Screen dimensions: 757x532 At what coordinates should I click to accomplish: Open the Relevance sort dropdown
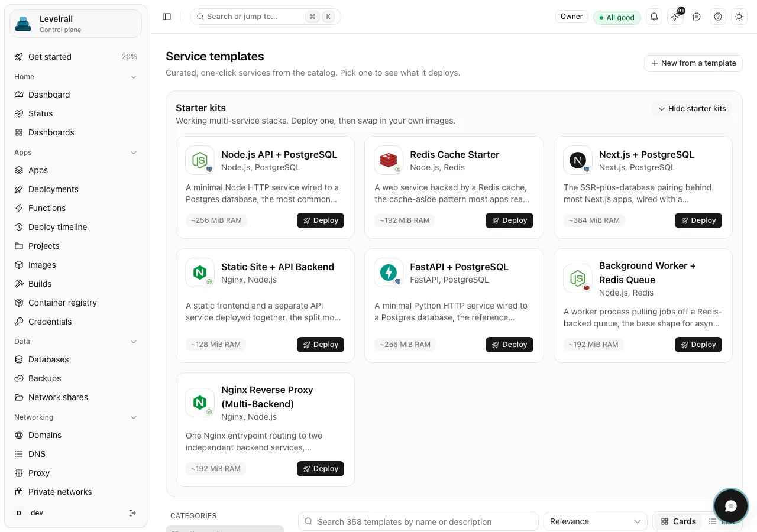(x=596, y=521)
